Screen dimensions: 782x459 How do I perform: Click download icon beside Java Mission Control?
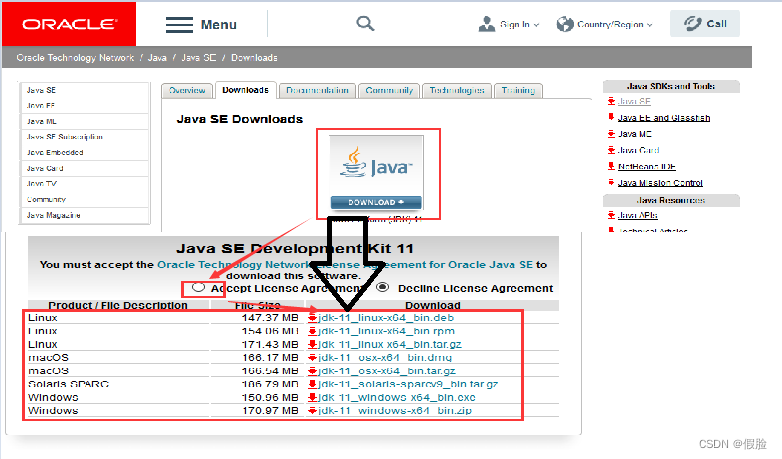(611, 183)
